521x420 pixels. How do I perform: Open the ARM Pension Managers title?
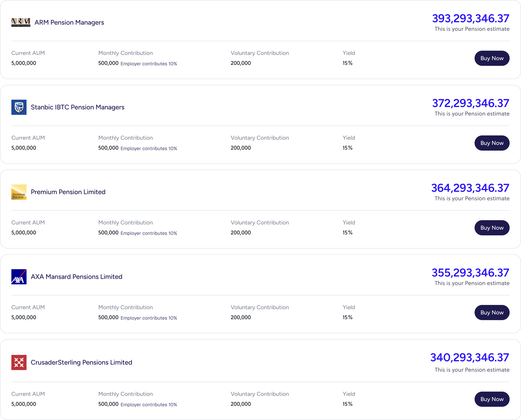pos(69,22)
